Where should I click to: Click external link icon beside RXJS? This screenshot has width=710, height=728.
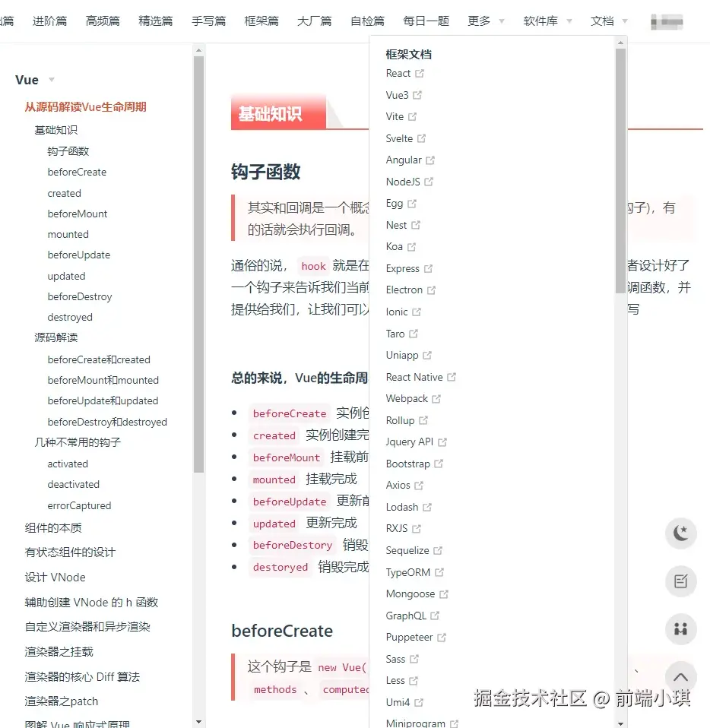click(417, 529)
